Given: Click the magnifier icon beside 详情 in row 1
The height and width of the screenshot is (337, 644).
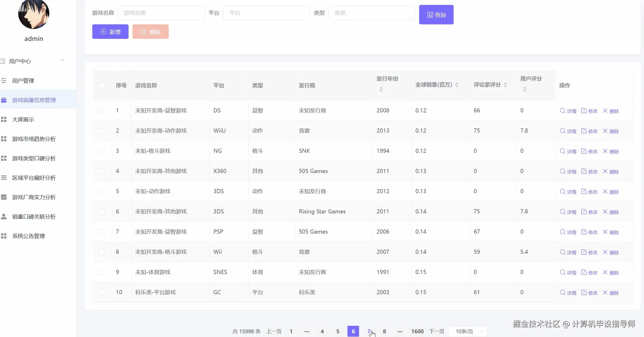Looking at the screenshot, I should coord(562,111).
